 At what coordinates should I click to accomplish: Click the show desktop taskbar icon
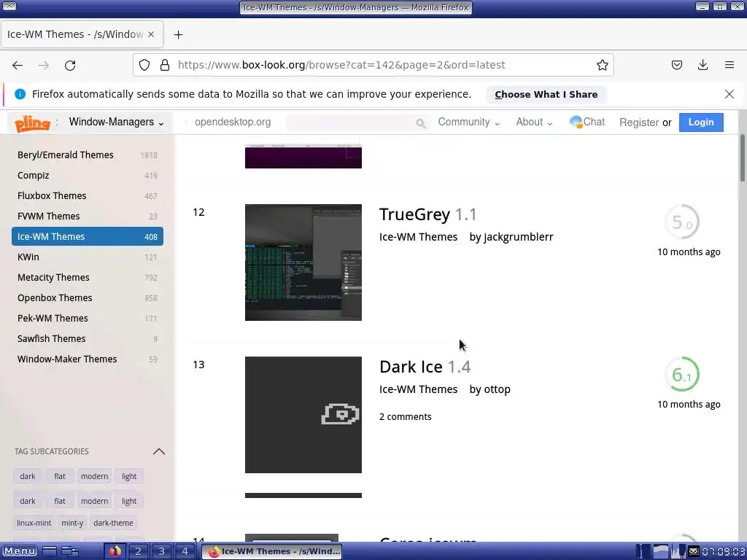(x=50, y=551)
